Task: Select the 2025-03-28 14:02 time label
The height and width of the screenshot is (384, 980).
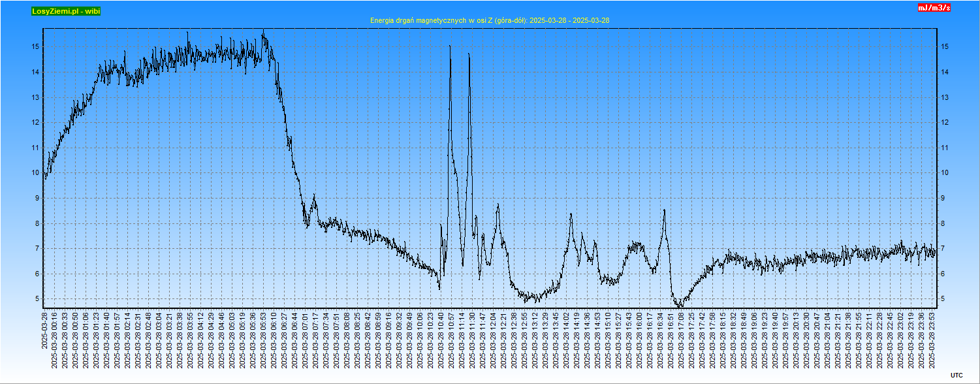Action: click(x=567, y=339)
